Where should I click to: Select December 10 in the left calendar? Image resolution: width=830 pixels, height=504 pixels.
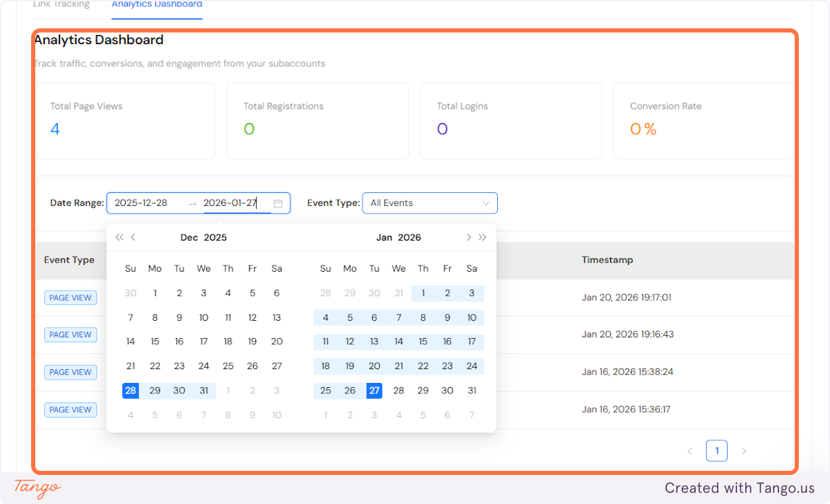pos(203,318)
